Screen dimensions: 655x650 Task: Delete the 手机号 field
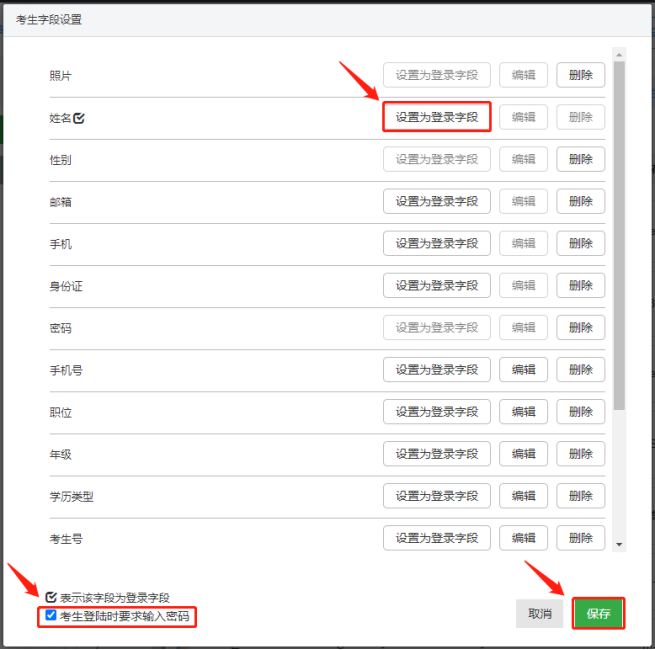(581, 370)
